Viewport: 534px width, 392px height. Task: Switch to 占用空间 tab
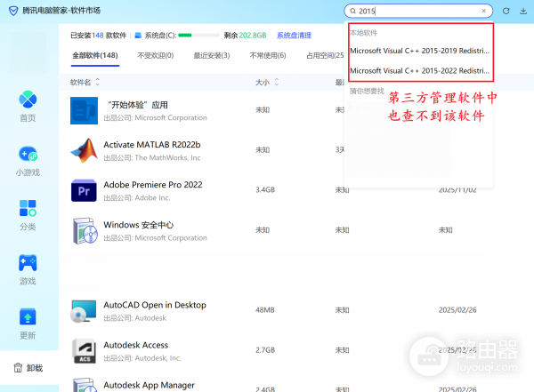[x=325, y=55]
